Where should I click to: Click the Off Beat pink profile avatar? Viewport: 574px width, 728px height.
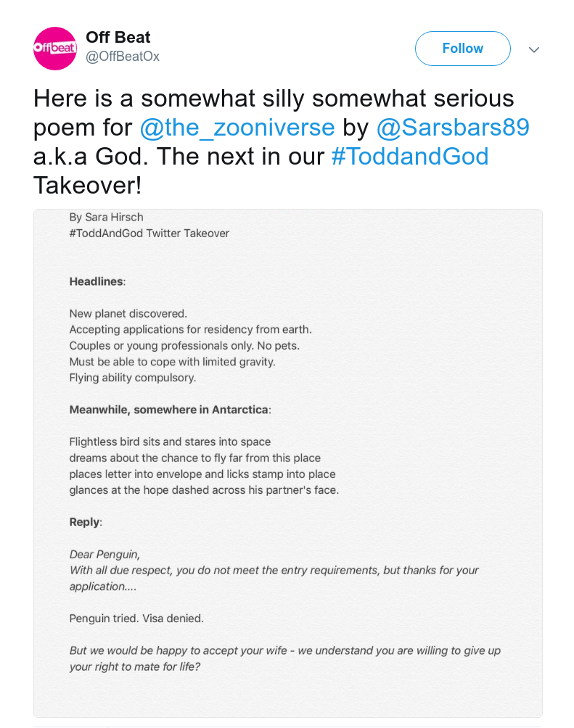pos(55,49)
